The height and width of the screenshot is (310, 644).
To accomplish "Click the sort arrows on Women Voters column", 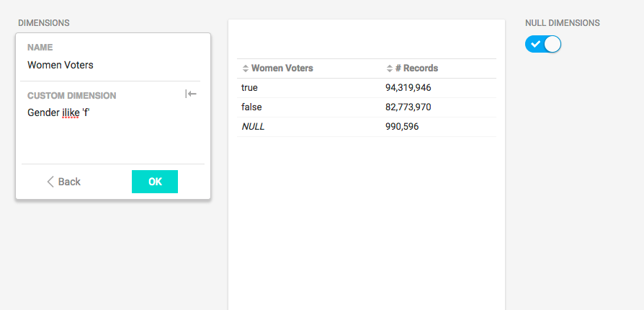I will pyautogui.click(x=245, y=68).
